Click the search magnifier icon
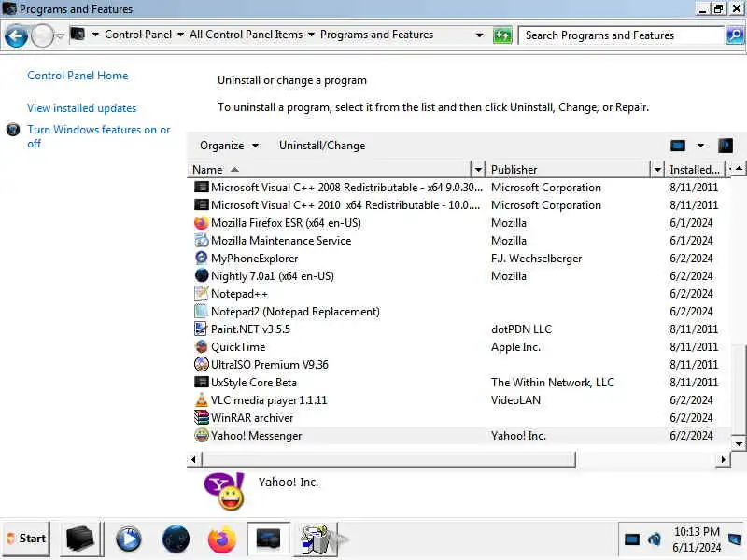Image resolution: width=747 pixels, height=560 pixels. 735,35
